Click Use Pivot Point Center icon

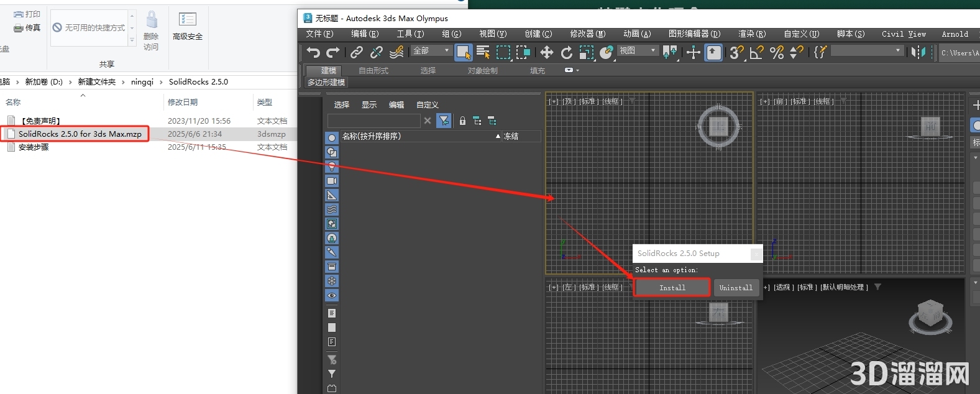[x=670, y=52]
